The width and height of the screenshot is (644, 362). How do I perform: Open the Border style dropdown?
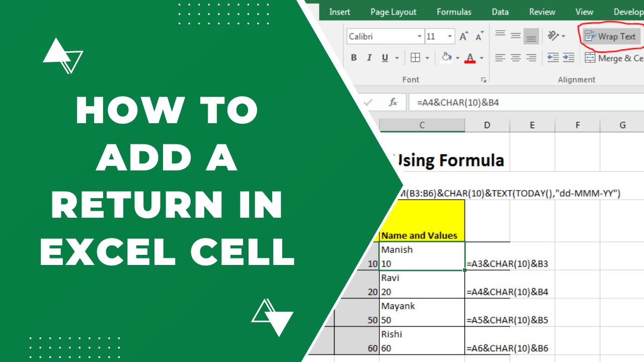click(x=427, y=57)
